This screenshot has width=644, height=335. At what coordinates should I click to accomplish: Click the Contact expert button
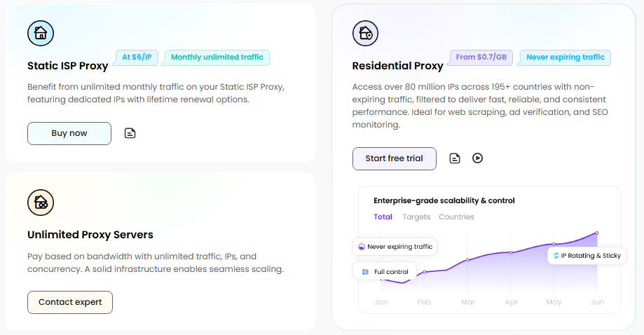coord(70,302)
